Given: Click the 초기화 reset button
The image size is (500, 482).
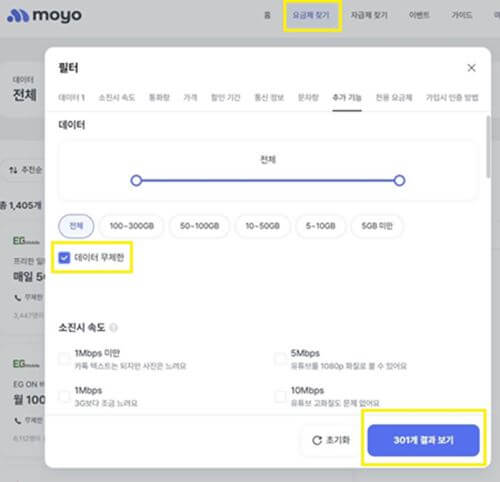Looking at the screenshot, I should click(x=331, y=440).
